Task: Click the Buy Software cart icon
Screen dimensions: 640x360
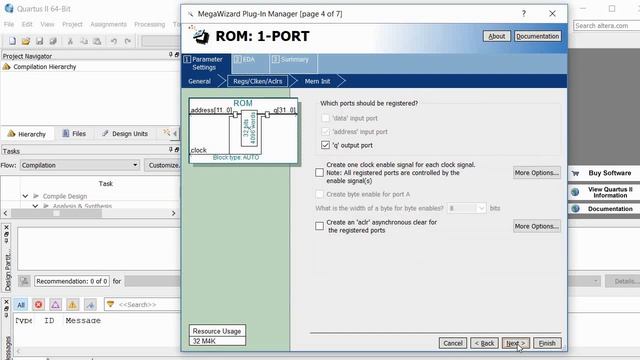Action: (576, 173)
